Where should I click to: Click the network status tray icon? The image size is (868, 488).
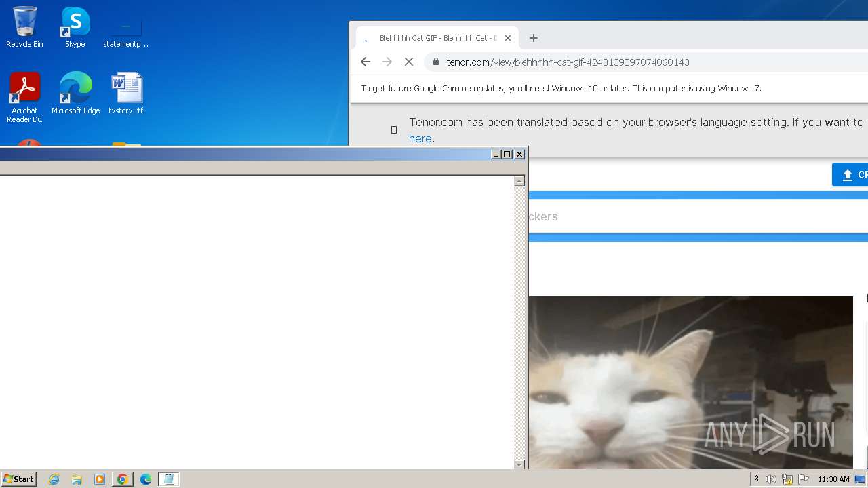pyautogui.click(x=787, y=479)
